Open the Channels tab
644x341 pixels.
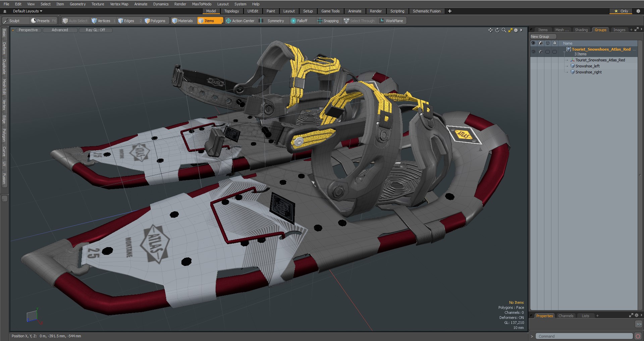(566, 316)
